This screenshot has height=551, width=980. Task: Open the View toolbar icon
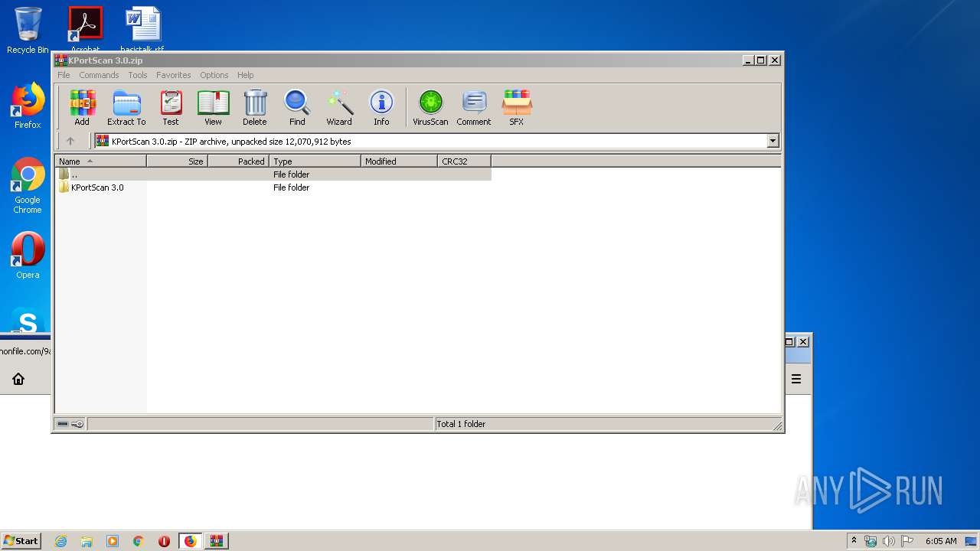pyautogui.click(x=213, y=108)
